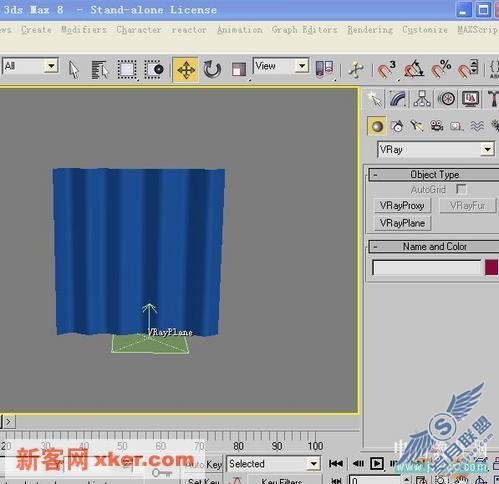Viewport: 499px width, 484px height.
Task: Open the View reference coordinate dropdown
Action: click(x=281, y=66)
